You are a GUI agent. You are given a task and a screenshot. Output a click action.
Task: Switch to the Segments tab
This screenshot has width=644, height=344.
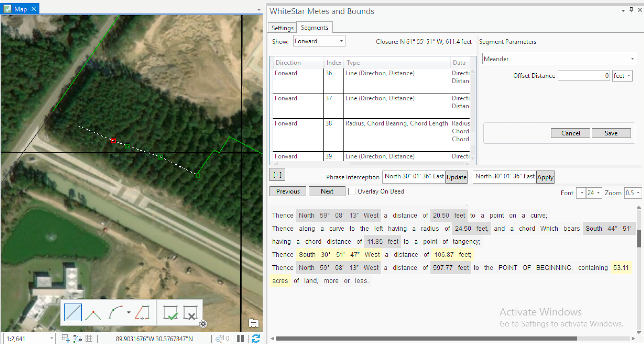[314, 27]
